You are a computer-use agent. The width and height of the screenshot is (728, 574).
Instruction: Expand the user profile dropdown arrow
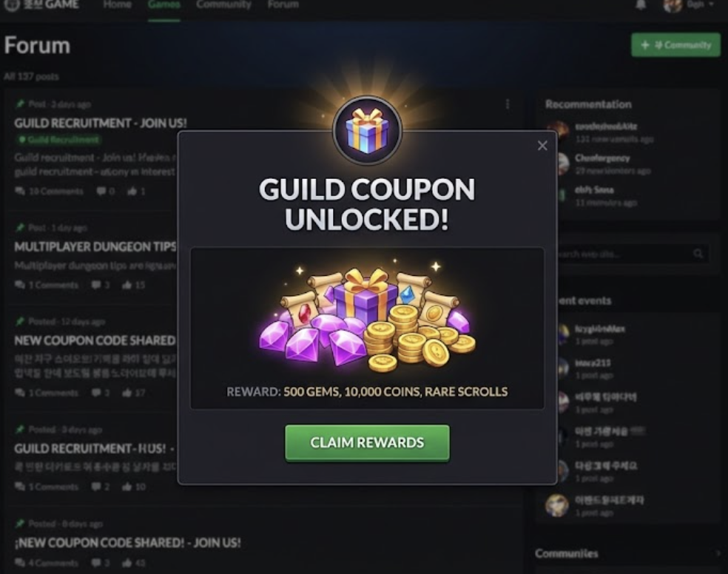pyautogui.click(x=711, y=4)
